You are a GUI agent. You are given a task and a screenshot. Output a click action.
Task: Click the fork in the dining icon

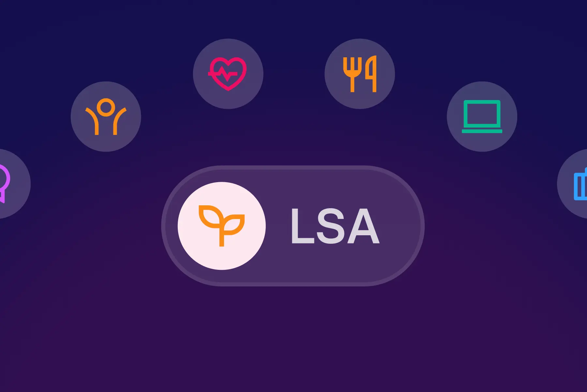tap(352, 74)
